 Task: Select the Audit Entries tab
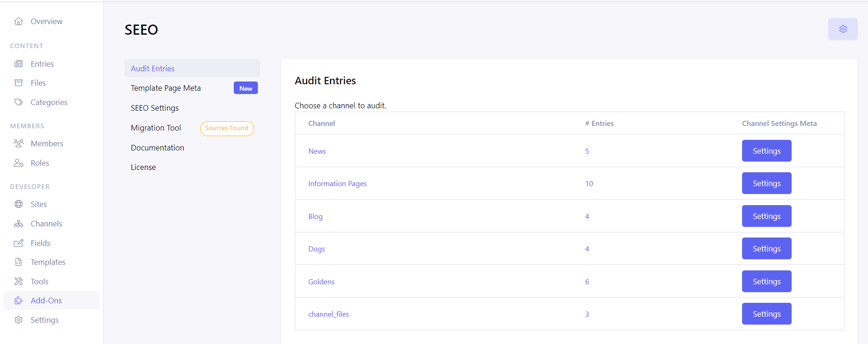pyautogui.click(x=192, y=68)
